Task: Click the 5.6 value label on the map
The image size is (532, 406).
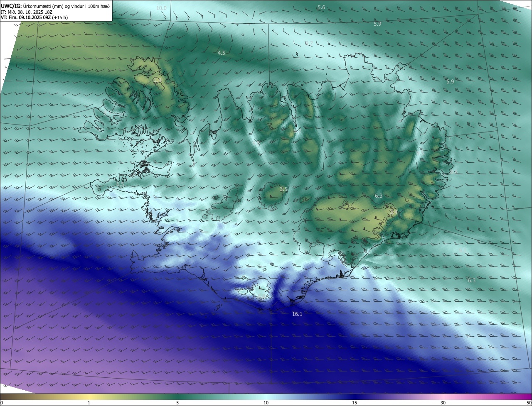Action: pyautogui.click(x=321, y=7)
